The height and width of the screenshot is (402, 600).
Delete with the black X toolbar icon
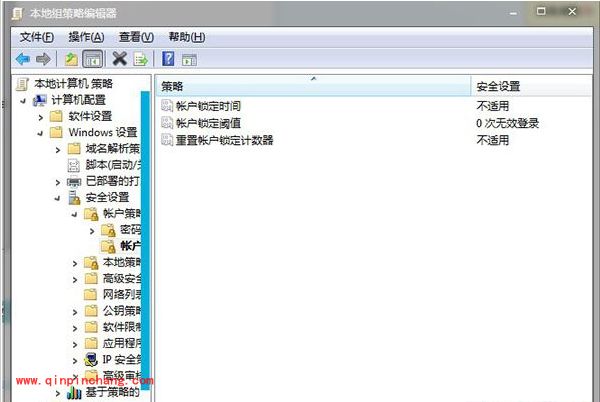pyautogui.click(x=119, y=59)
